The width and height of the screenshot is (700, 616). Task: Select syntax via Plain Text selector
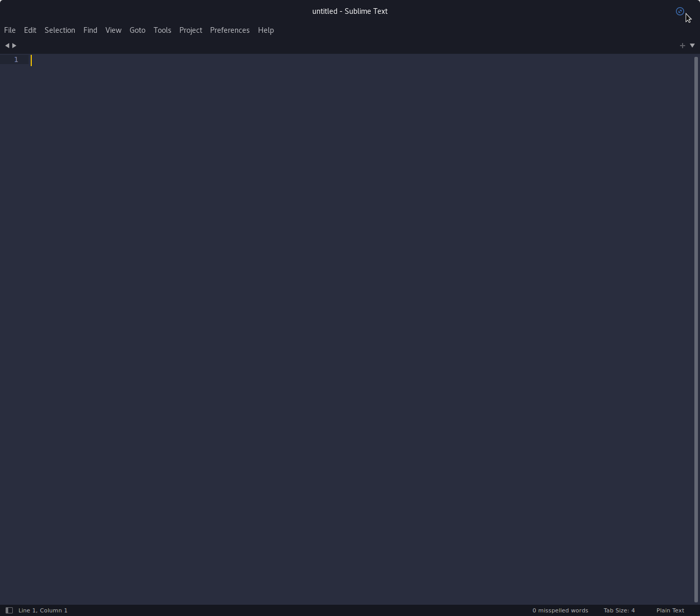tap(670, 610)
